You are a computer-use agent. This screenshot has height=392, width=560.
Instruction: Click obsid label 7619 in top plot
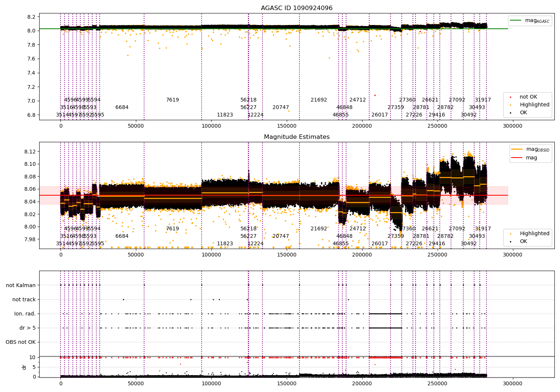172,100
